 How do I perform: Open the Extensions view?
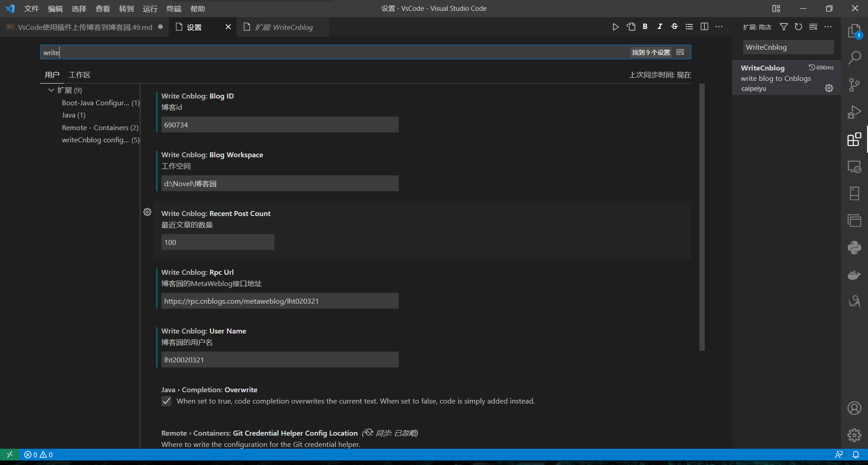pos(854,139)
